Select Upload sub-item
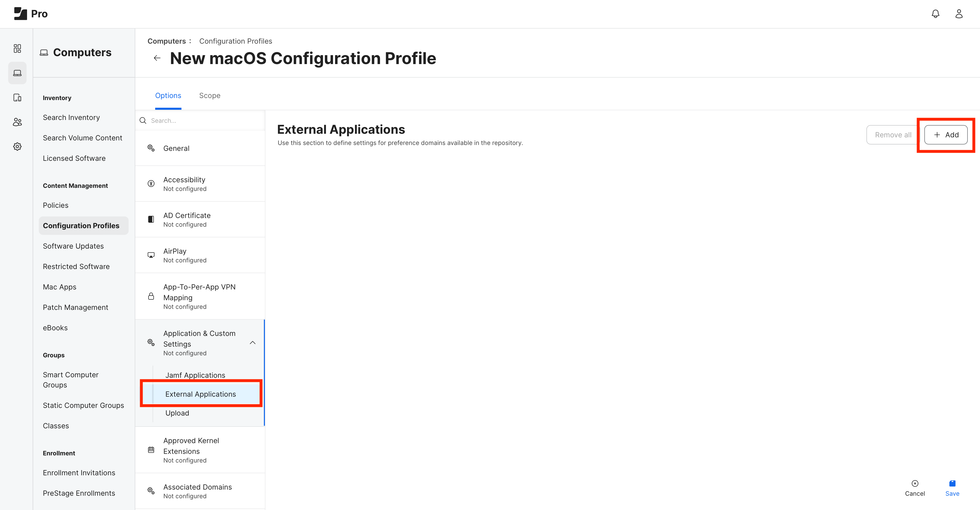 coord(177,413)
